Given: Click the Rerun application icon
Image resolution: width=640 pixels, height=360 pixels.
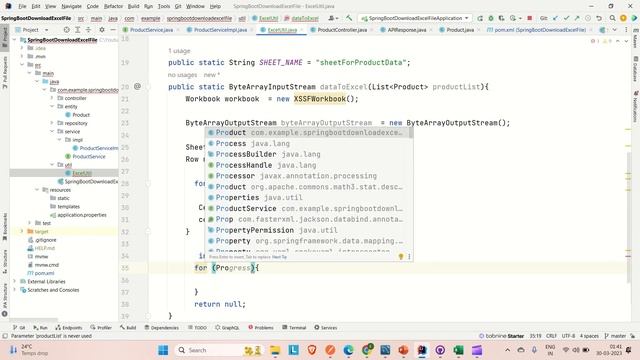Looking at the screenshot, I should tap(480, 18).
